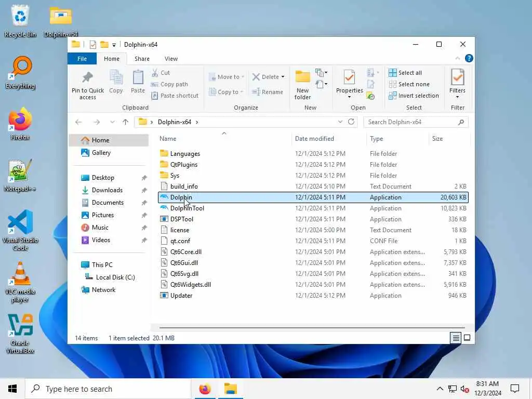Switch to the Share ribbon tab

click(142, 59)
